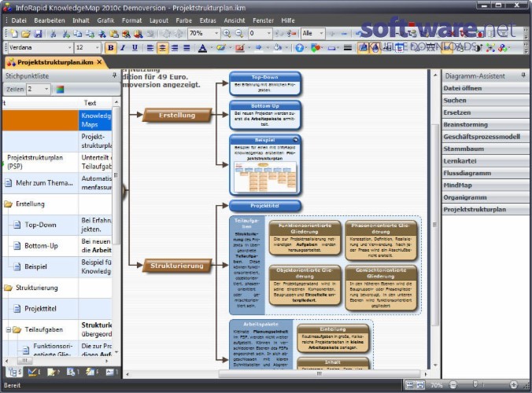Viewport: 532px width, 393px height.
Task: Click the red pencil line color icon
Action: tap(240, 48)
